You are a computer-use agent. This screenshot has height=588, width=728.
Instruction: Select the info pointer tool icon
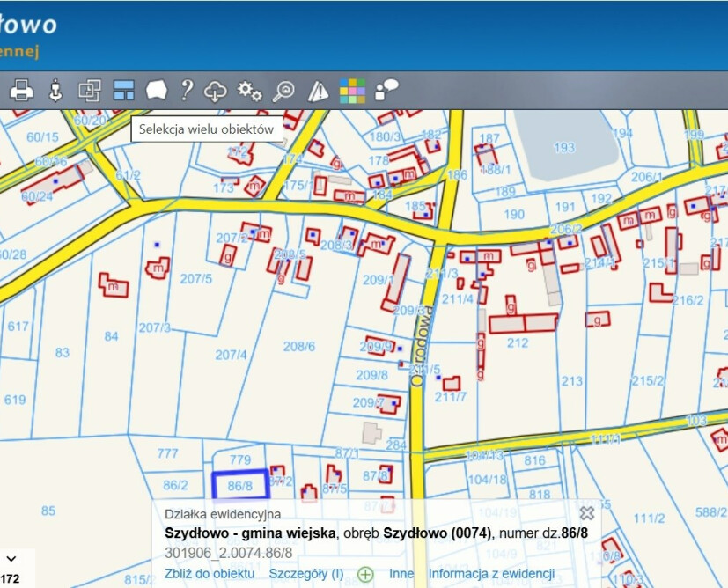coord(55,90)
